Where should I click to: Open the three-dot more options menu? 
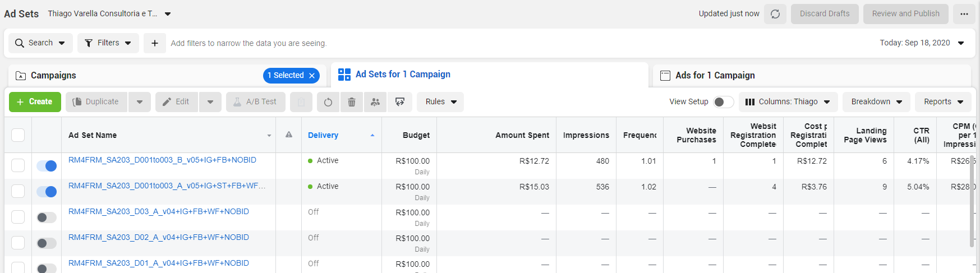964,14
